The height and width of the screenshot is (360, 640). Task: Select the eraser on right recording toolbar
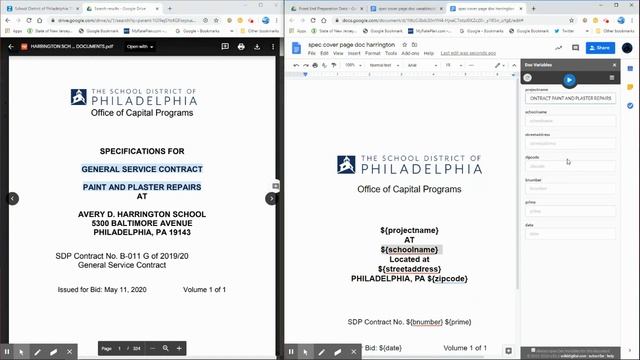[x=338, y=351]
